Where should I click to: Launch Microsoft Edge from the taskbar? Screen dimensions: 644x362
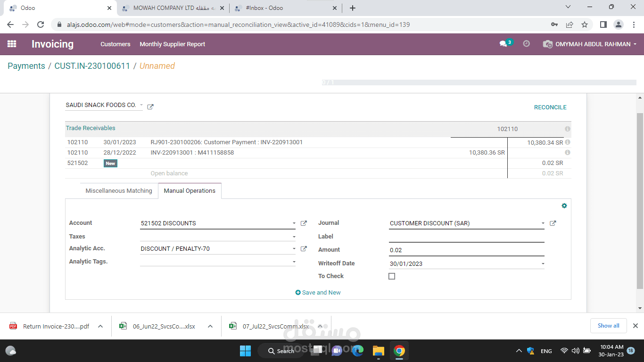[x=358, y=351]
